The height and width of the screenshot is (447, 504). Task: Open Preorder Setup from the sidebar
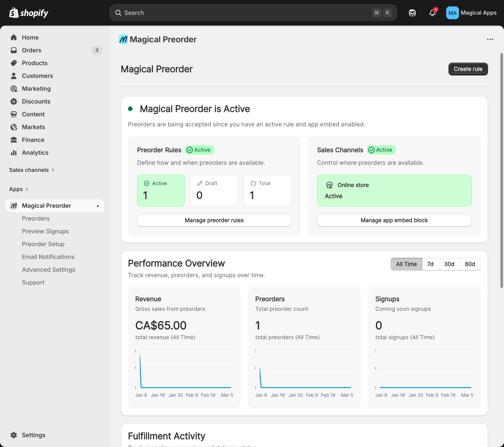point(43,244)
